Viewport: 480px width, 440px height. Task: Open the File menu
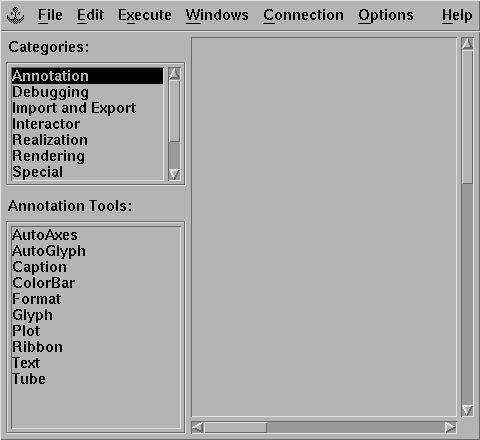(x=50, y=15)
